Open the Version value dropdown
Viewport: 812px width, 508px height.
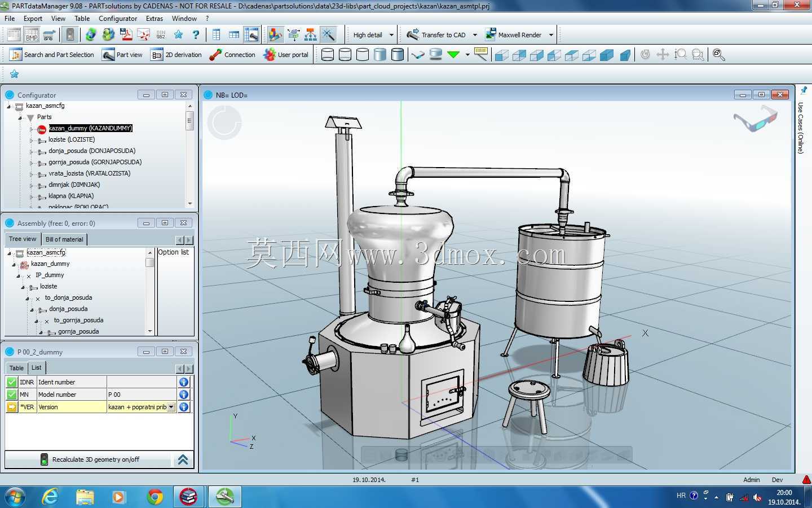click(171, 407)
